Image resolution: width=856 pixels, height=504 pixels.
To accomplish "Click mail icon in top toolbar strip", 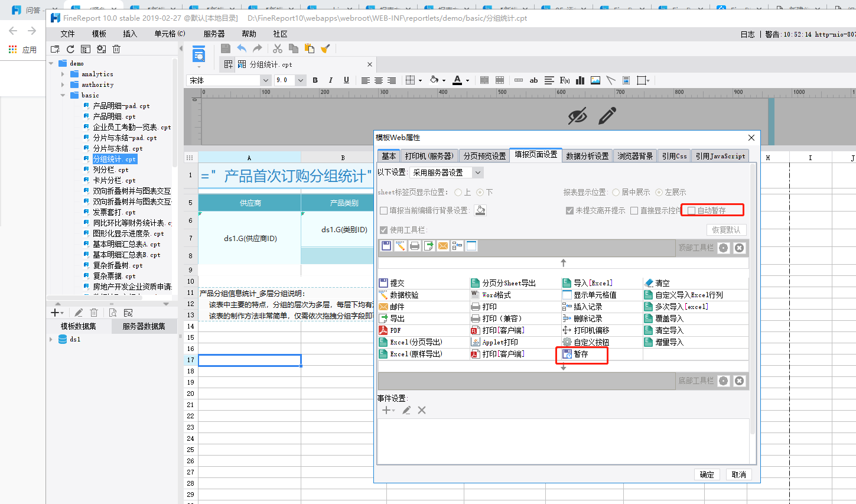I will pos(443,246).
